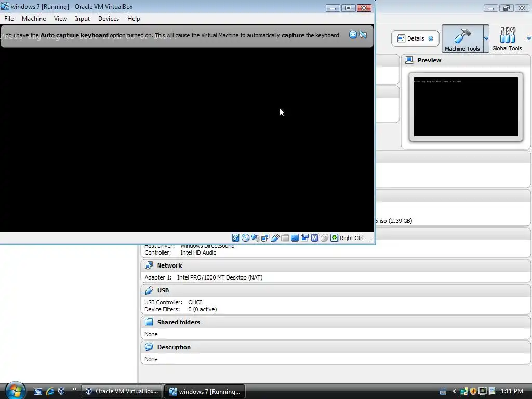The height and width of the screenshot is (399, 532).
Task: Click the USB section header
Action: coord(336,290)
